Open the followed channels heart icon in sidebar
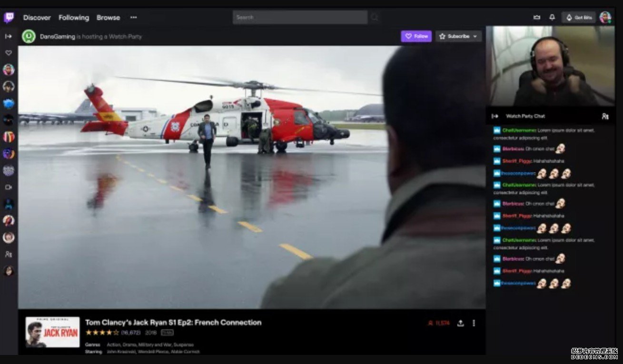The image size is (623, 364). [9, 53]
